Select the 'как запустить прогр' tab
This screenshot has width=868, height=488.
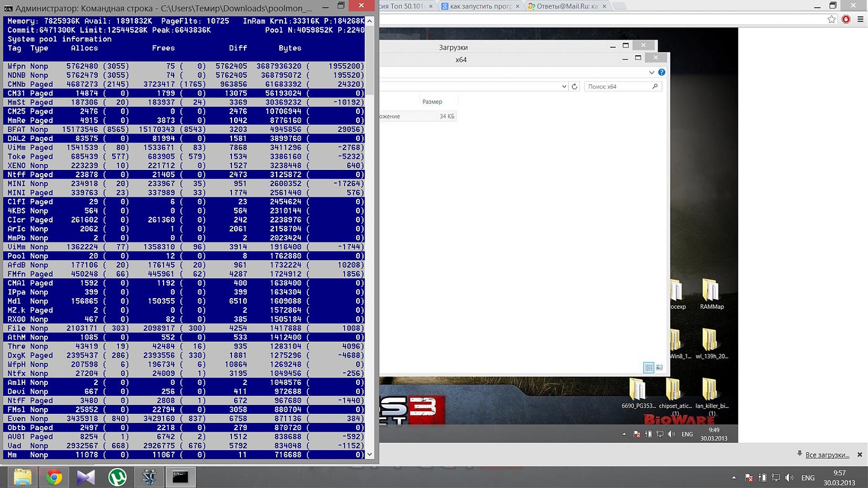coord(480,6)
